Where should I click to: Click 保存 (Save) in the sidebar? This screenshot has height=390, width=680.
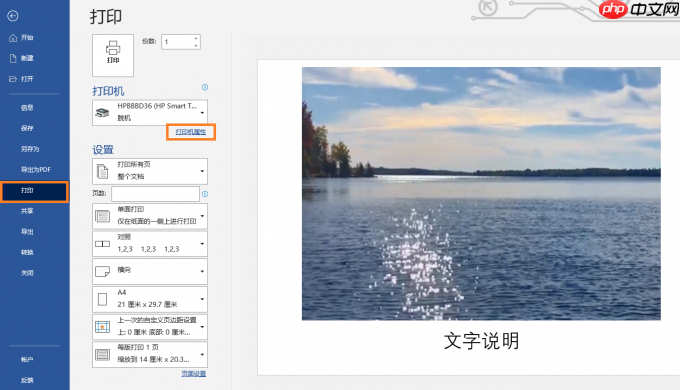coord(27,128)
